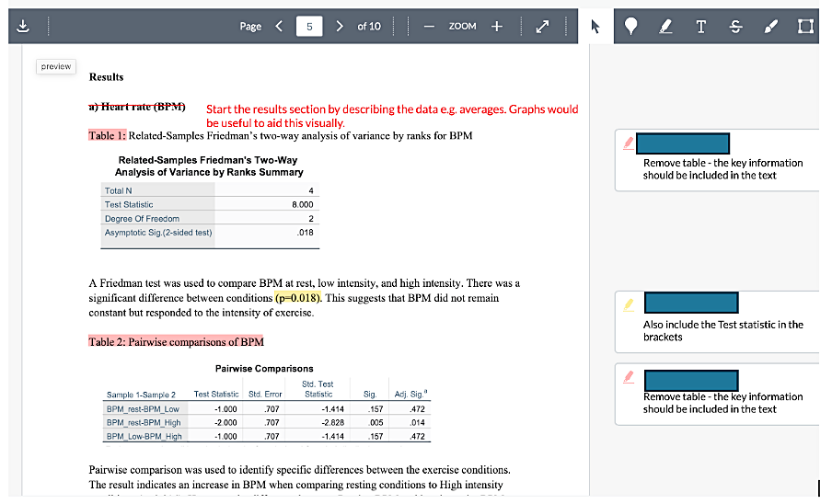
Task: Select the highlight annotation tool
Action: 665,26
